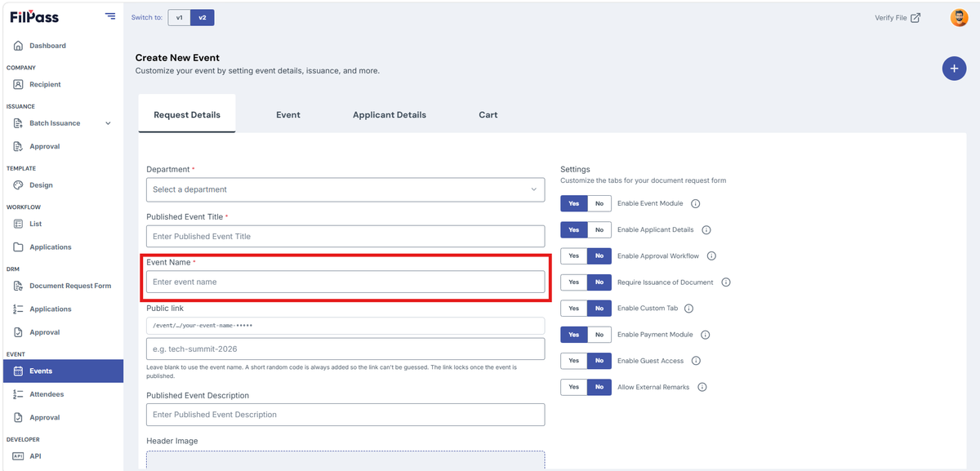Click the Design palette icon

[18, 185]
